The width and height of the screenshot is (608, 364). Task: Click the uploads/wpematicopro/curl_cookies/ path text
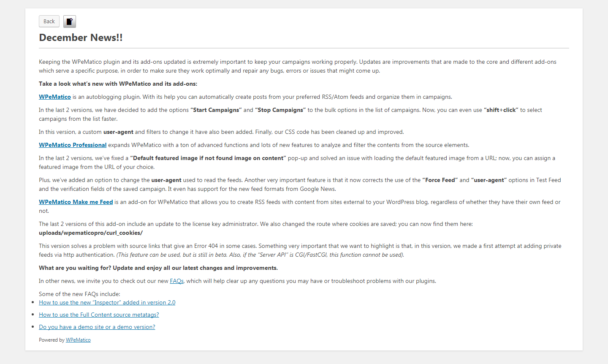click(91, 233)
